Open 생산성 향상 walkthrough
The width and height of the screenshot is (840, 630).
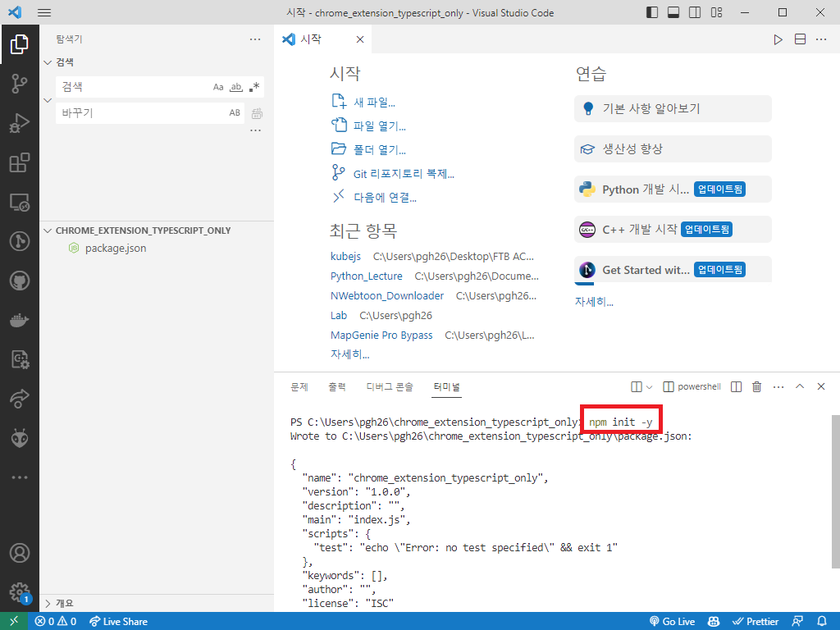pos(673,149)
